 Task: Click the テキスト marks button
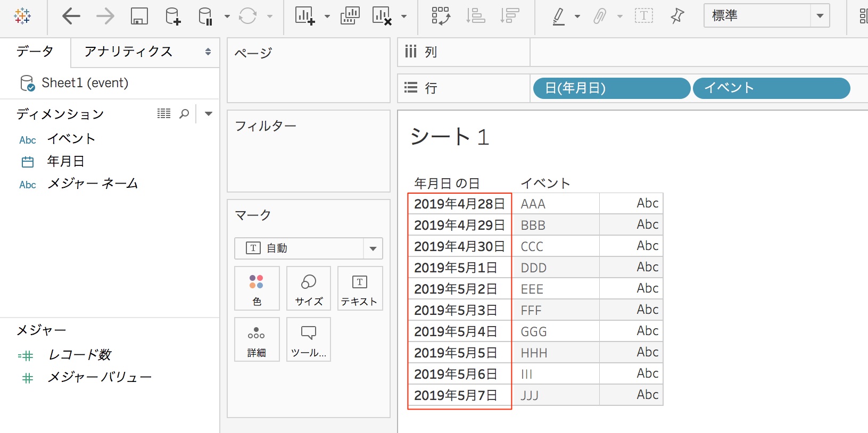[360, 289]
